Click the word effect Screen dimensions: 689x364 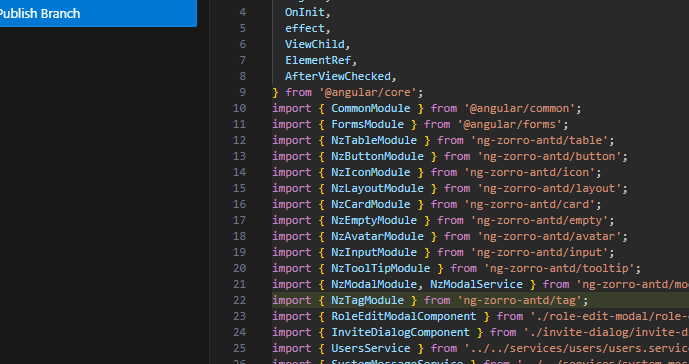pyautogui.click(x=305, y=28)
